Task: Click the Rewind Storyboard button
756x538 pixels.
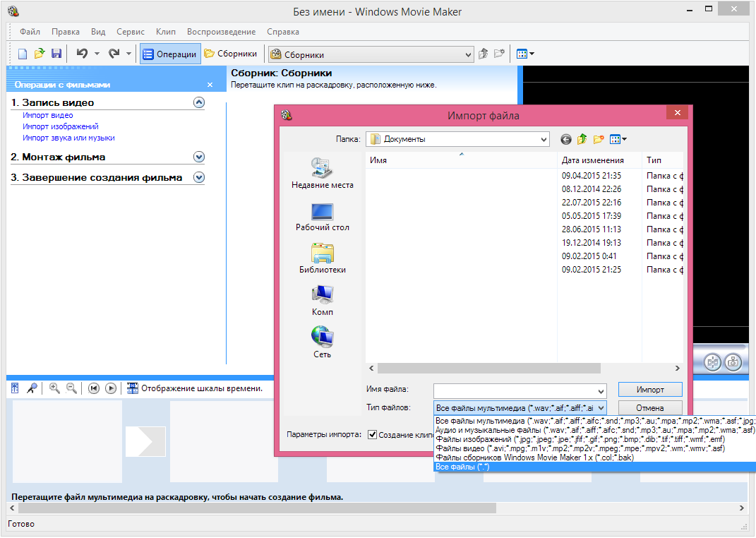Action: (94, 388)
